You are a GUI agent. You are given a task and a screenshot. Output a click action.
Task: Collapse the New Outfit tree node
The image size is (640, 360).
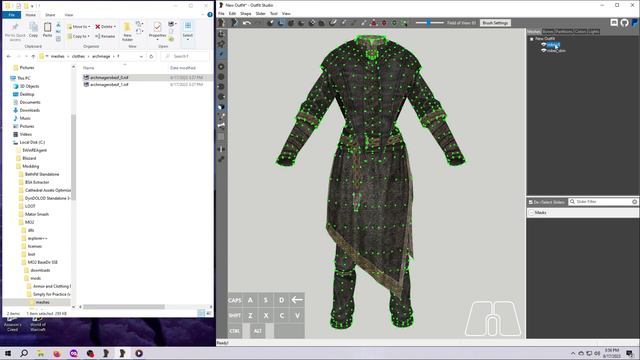click(531, 39)
